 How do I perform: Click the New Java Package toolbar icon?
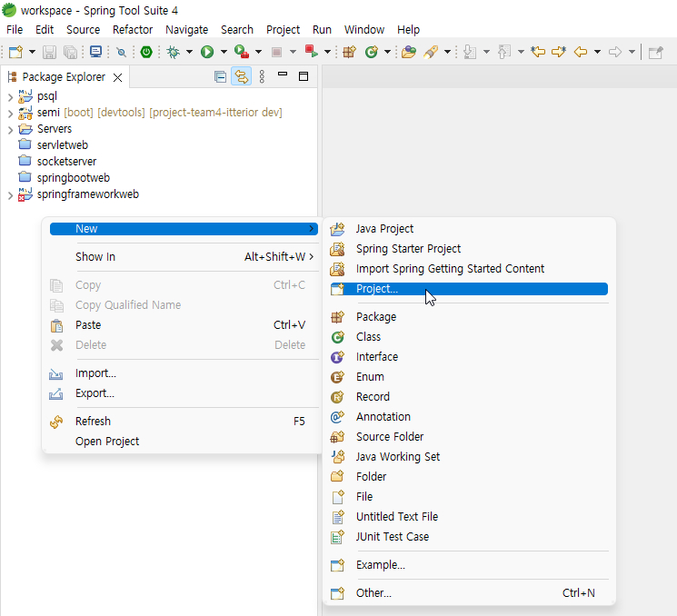click(x=349, y=52)
